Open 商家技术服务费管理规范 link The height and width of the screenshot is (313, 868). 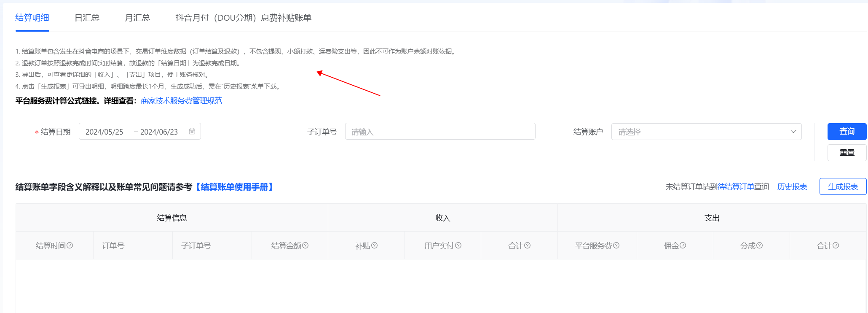[x=181, y=101]
